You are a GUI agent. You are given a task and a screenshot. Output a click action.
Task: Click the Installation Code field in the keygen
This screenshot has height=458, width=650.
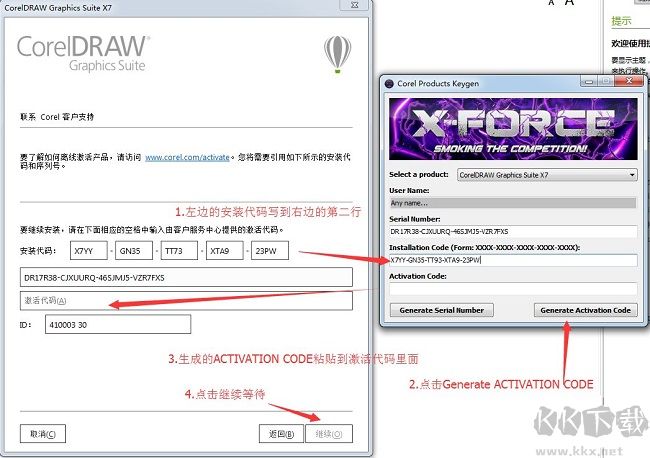(x=513, y=260)
